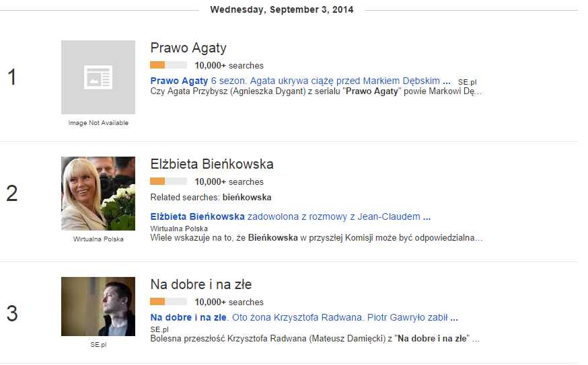
Task: Click the search volume bar under Na dobre i na złe
Action: tap(168, 302)
